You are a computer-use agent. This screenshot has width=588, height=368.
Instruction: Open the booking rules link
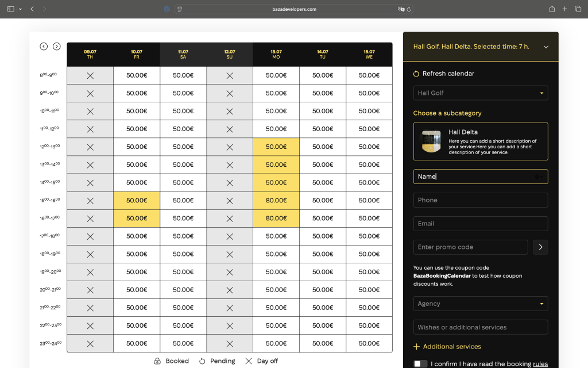click(x=540, y=364)
